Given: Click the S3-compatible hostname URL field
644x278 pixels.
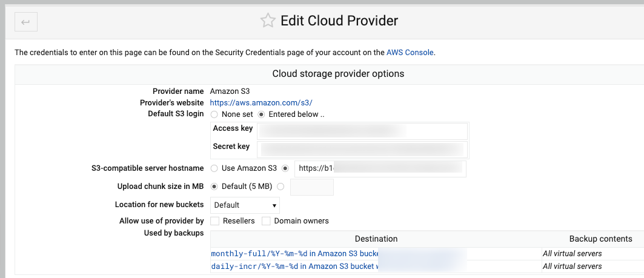Looking at the screenshot, I should pyautogui.click(x=380, y=168).
